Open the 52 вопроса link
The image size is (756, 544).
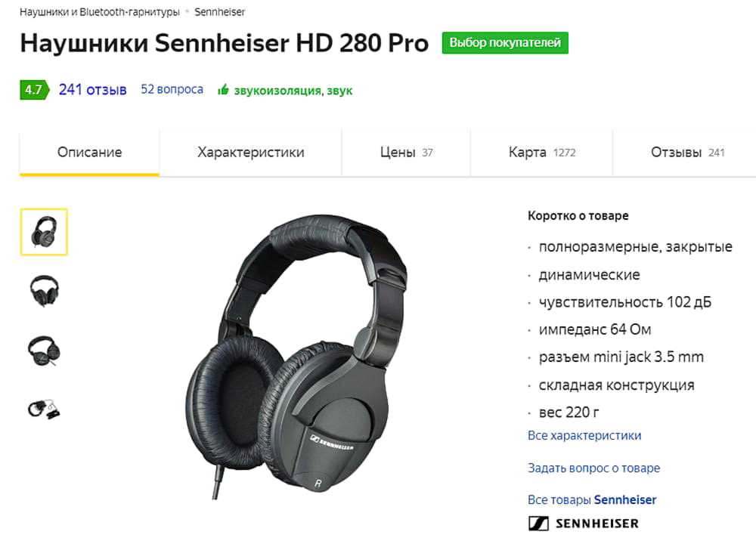(x=172, y=90)
